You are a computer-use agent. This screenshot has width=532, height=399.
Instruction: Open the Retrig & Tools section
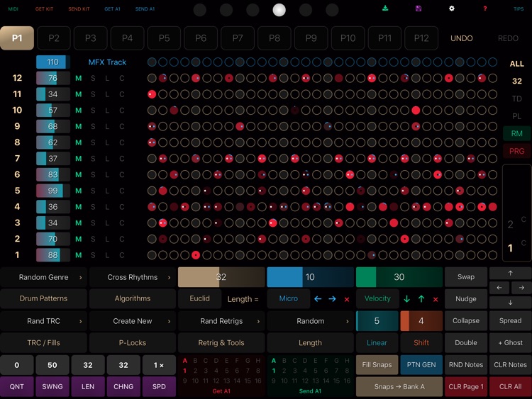pyautogui.click(x=221, y=343)
